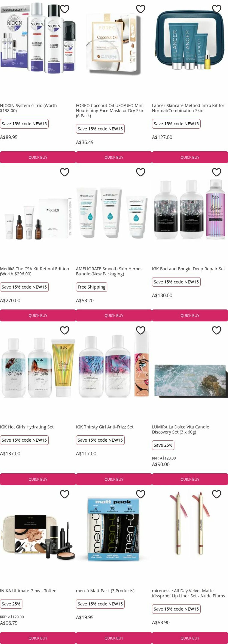Wishlist the AMELIORATE Smooth Skin Heroes Bundle
This screenshot has width=228, height=644.
coord(141,172)
